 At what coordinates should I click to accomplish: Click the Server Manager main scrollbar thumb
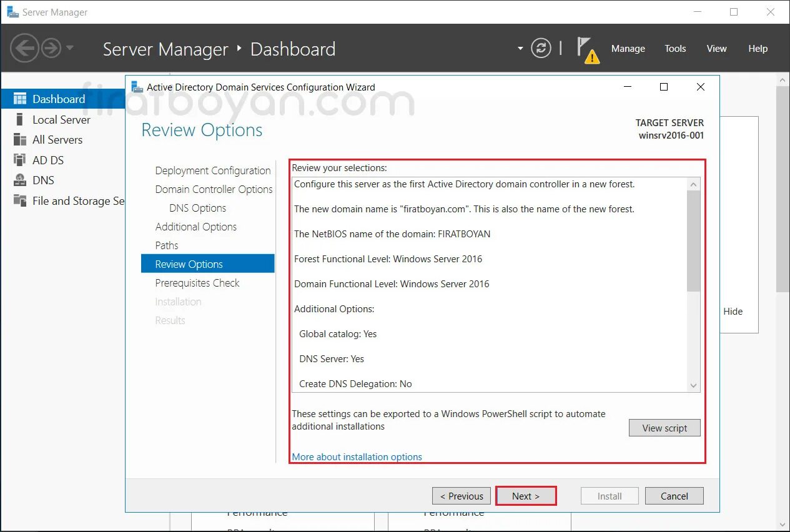pyautogui.click(x=783, y=189)
